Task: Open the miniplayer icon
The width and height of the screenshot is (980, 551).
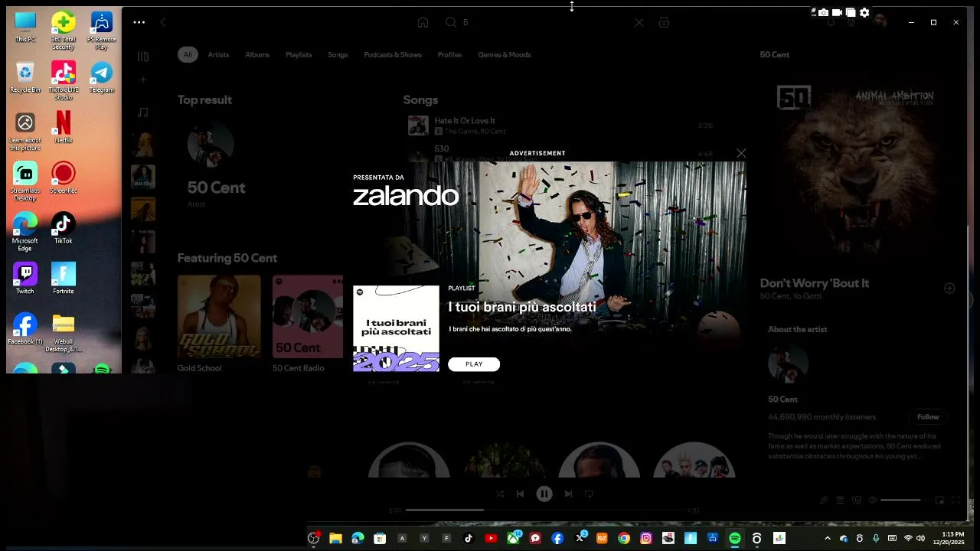Action: (939, 500)
